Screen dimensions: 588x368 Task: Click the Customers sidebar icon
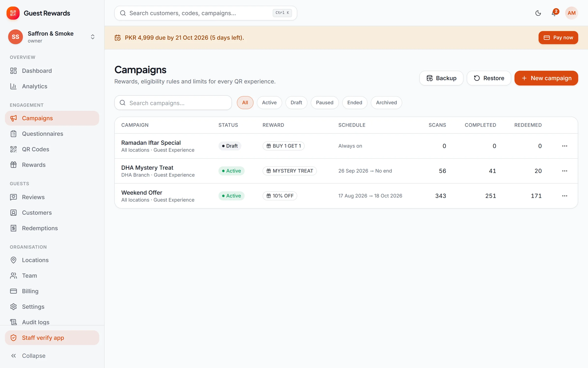click(13, 213)
